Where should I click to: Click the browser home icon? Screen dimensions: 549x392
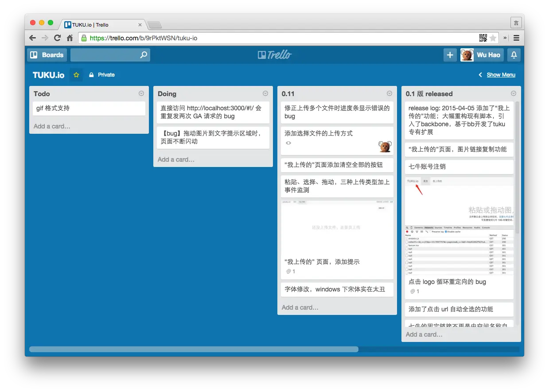tap(69, 38)
